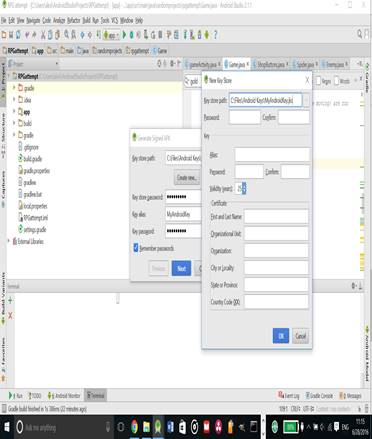
Task: Click OK in New Key Store dialog
Action: point(281,336)
